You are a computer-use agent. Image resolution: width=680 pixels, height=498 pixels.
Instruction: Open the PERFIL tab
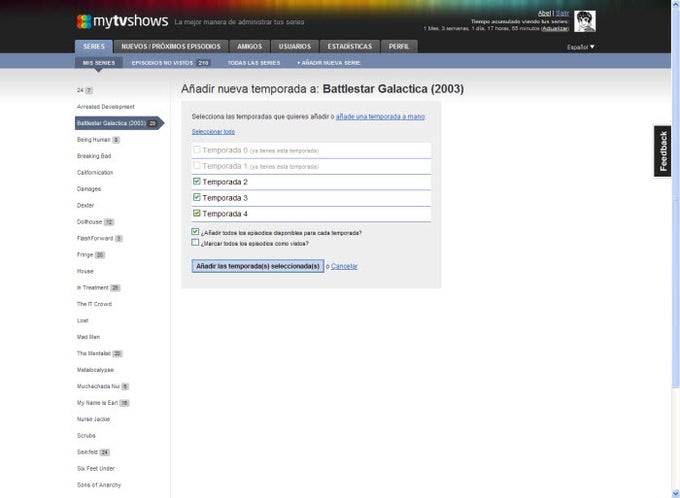tap(399, 46)
